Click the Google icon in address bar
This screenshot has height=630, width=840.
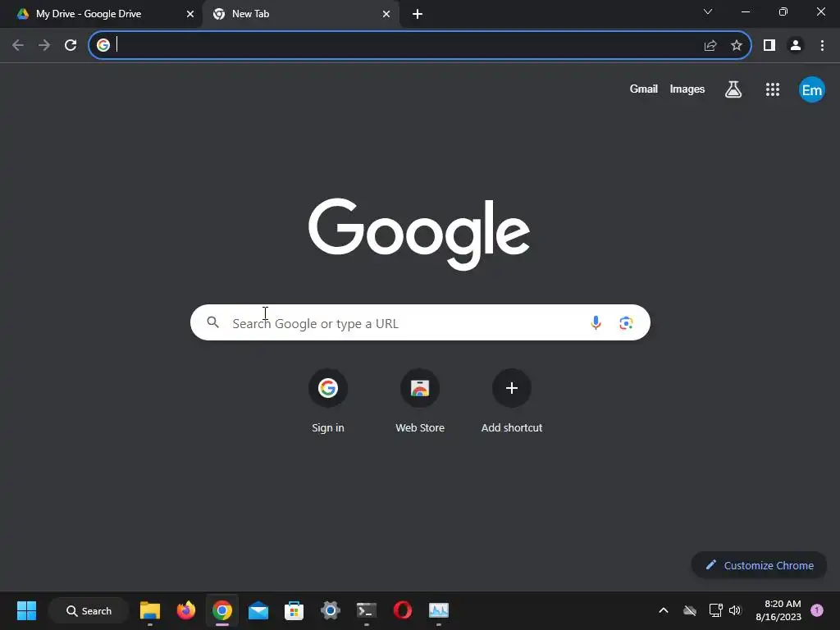click(103, 45)
